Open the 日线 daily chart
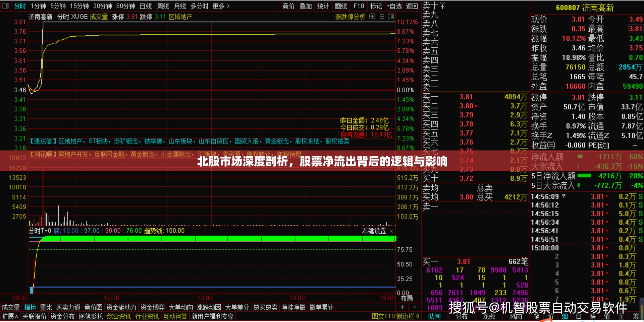Image resolution: width=644 pixels, height=322 pixels. (x=146, y=6)
